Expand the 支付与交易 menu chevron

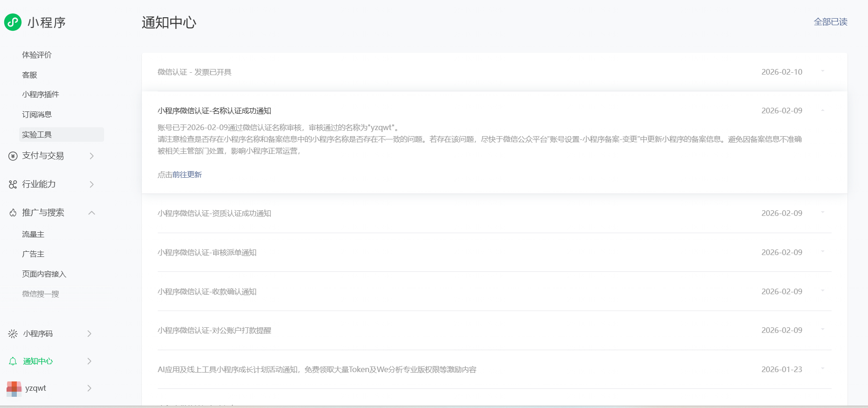[91, 156]
